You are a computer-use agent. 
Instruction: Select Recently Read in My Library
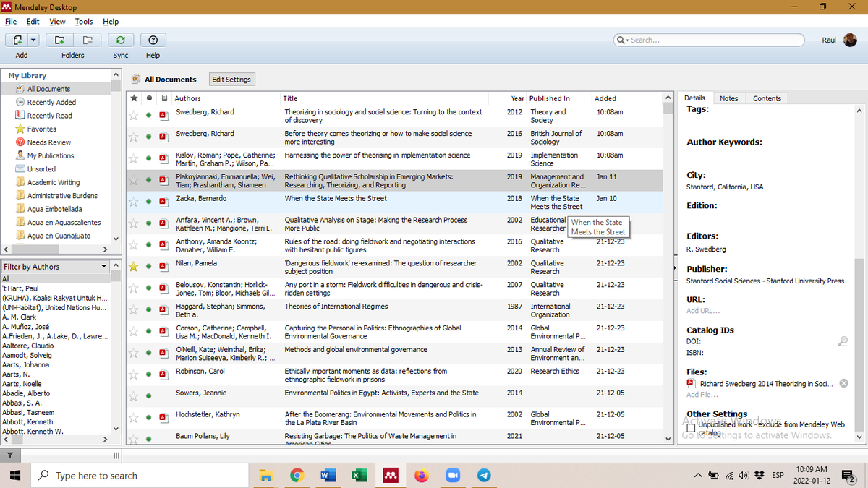[49, 116]
